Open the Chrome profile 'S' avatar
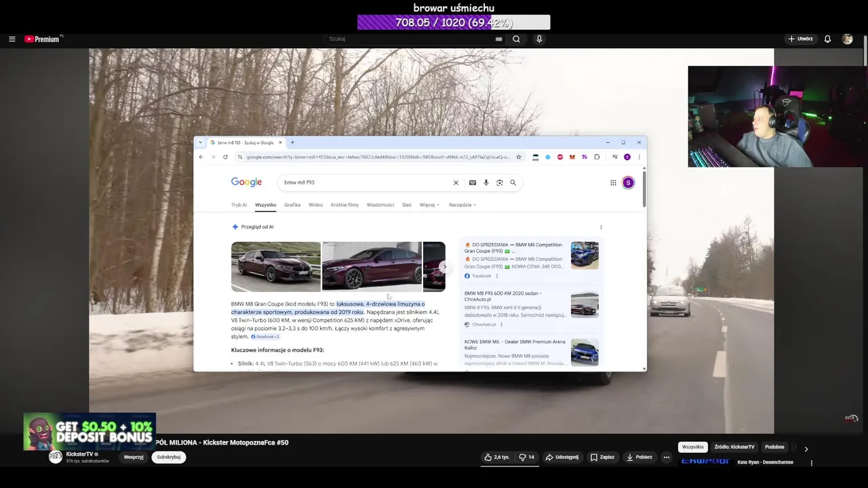This screenshot has width=868, height=488. (627, 157)
